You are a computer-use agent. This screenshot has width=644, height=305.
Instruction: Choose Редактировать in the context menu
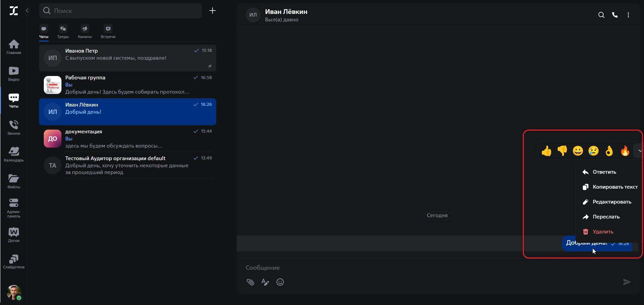point(609,202)
